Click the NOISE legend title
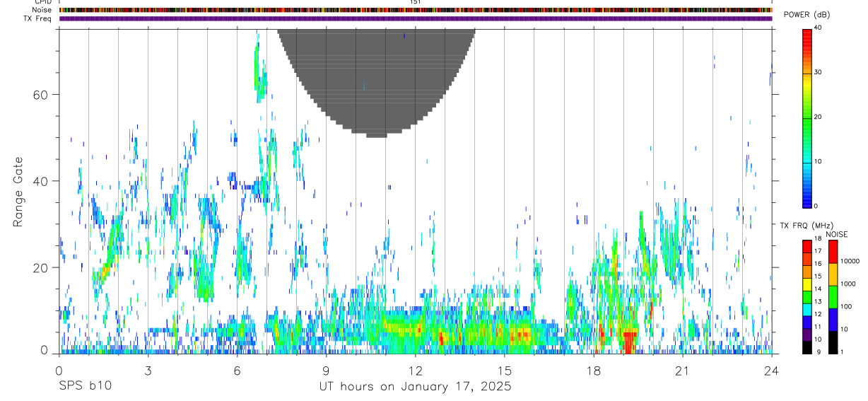The image size is (868, 401). coord(837,235)
